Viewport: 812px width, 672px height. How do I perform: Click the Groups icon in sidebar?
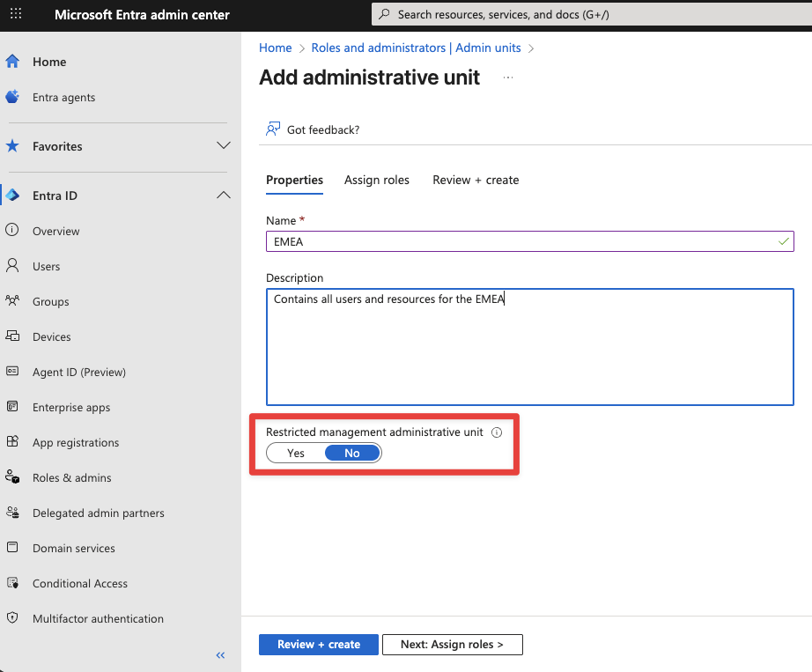[12, 301]
